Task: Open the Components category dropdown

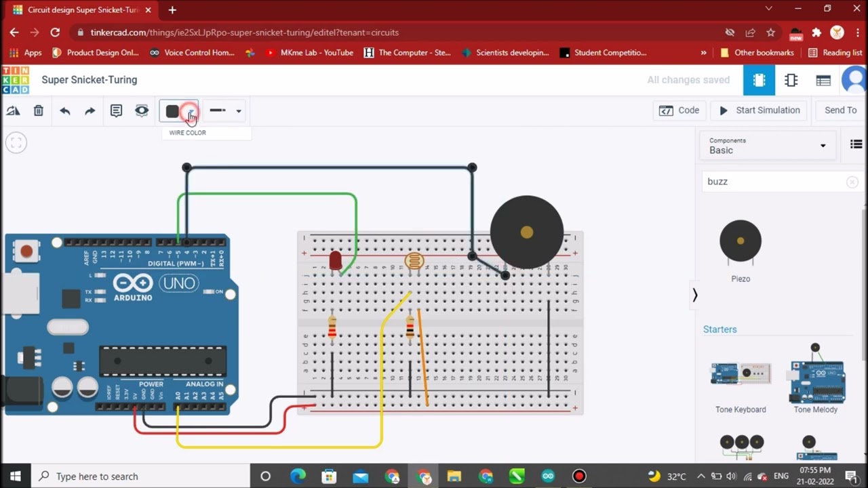Action: point(768,146)
